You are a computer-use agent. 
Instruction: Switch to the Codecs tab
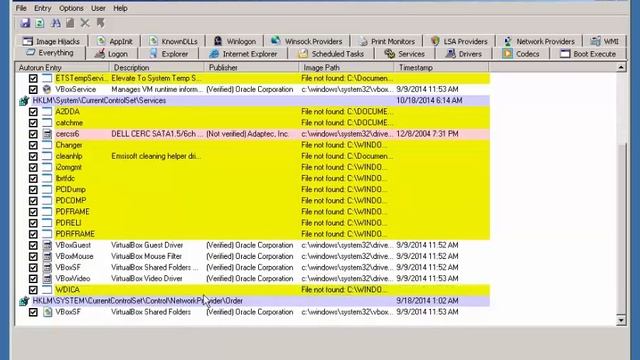520,54
